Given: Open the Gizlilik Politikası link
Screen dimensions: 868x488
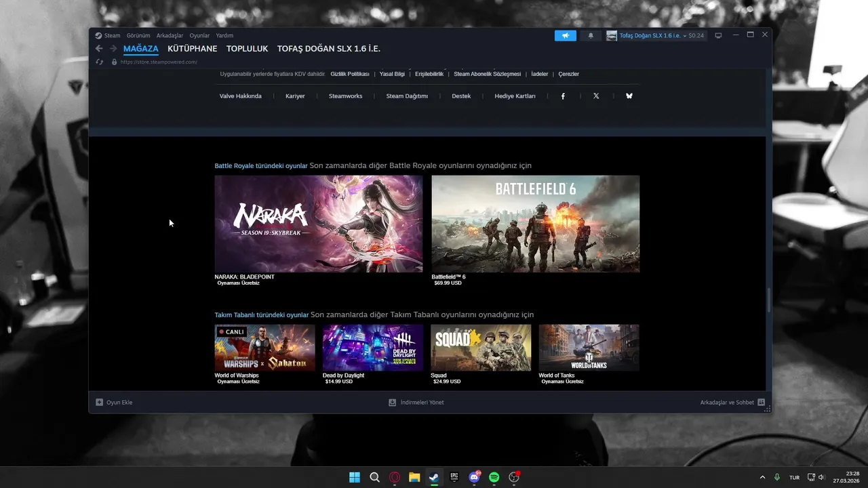Looking at the screenshot, I should point(350,74).
